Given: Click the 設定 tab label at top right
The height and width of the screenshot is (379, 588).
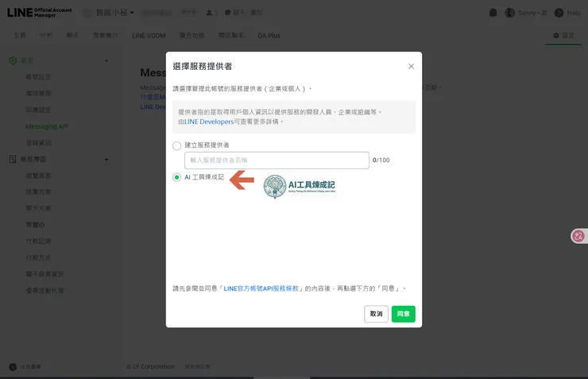Looking at the screenshot, I should click(568, 35).
